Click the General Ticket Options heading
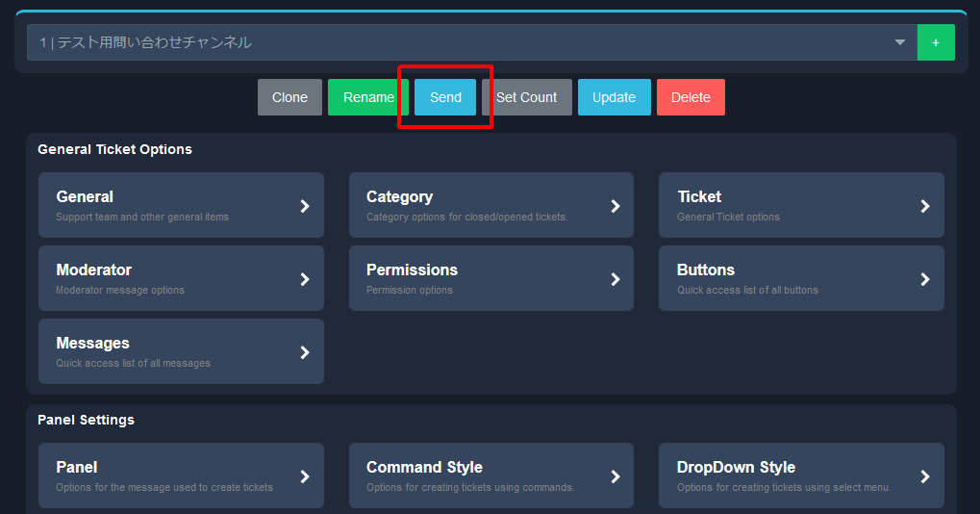The image size is (980, 514). [x=115, y=149]
